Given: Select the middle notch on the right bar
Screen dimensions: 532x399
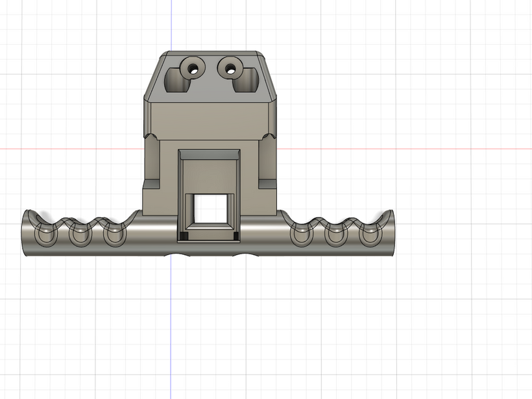Looking at the screenshot, I should [335, 235].
